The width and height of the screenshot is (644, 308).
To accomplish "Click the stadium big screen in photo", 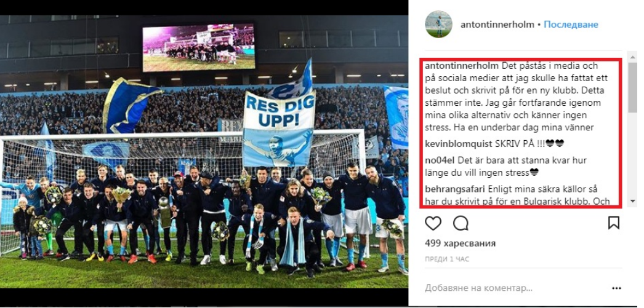I will 199,47.
